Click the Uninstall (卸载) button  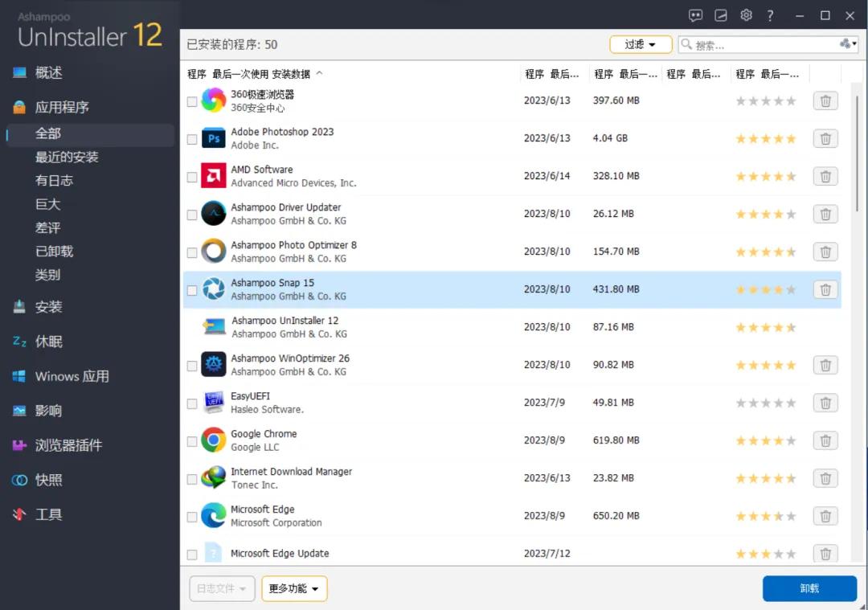tap(809, 588)
